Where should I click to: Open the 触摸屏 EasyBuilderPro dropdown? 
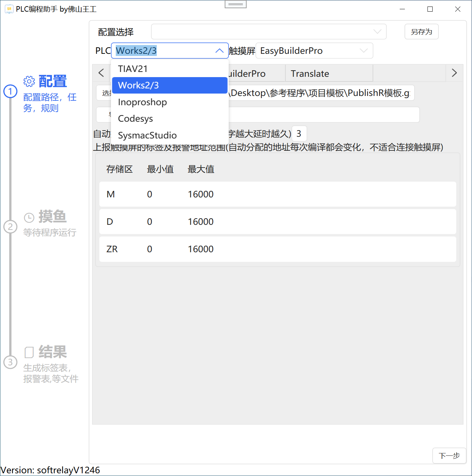point(314,51)
